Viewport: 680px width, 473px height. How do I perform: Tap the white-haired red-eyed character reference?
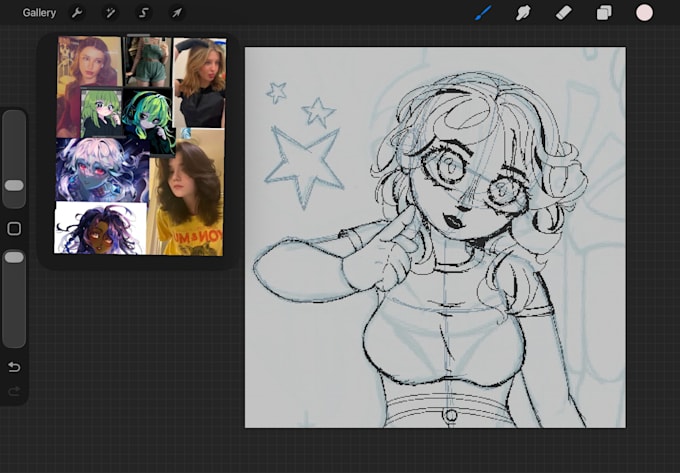pos(102,170)
